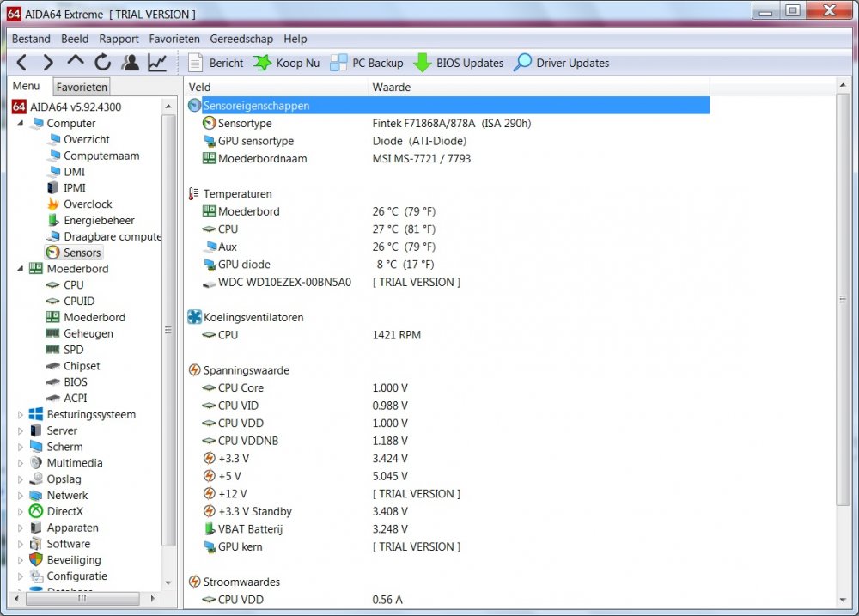Click the forward navigation arrow icon

tap(48, 63)
